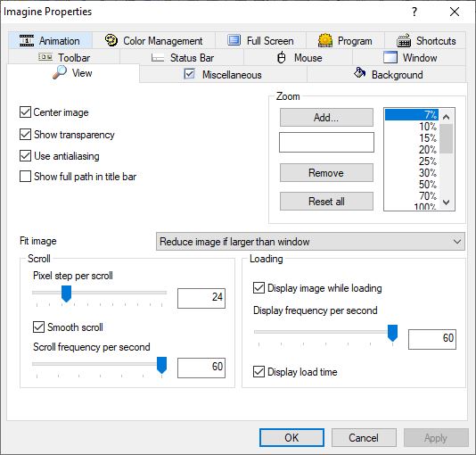Uncheck Display image while loading
Image resolution: width=476 pixels, height=455 pixels.
259,287
